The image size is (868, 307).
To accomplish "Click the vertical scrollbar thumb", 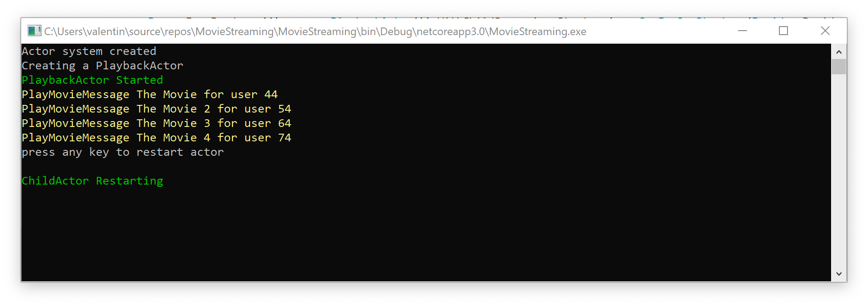I will pyautogui.click(x=839, y=67).
